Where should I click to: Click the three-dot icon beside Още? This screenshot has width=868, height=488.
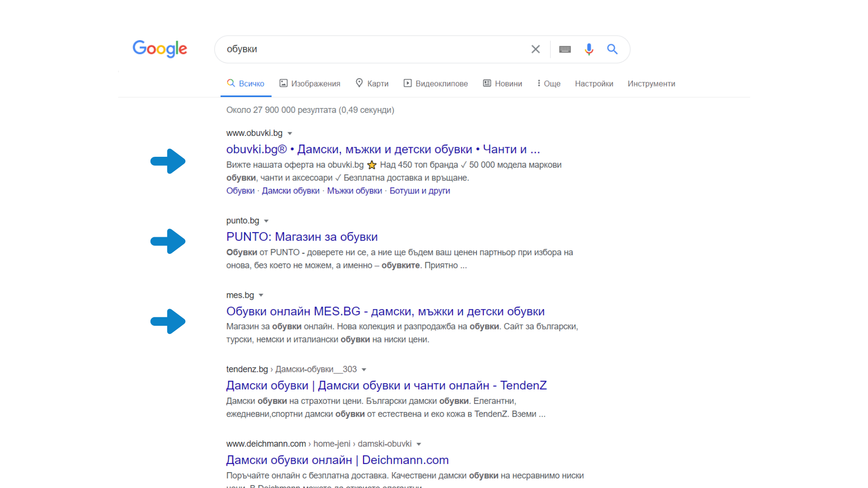point(539,83)
